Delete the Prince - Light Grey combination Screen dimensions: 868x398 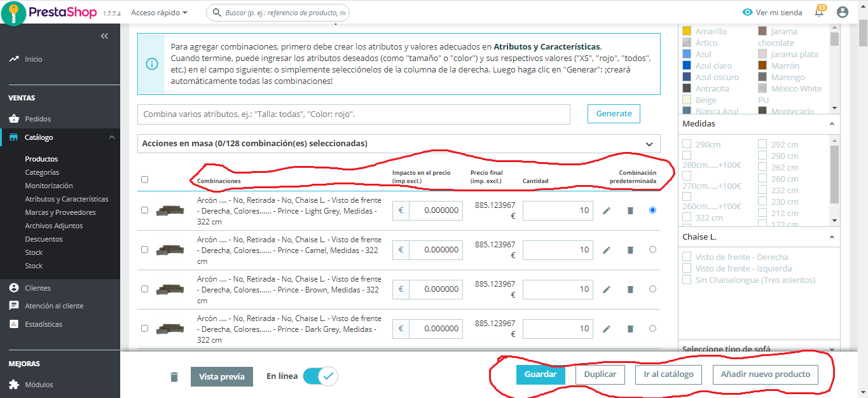pos(630,210)
